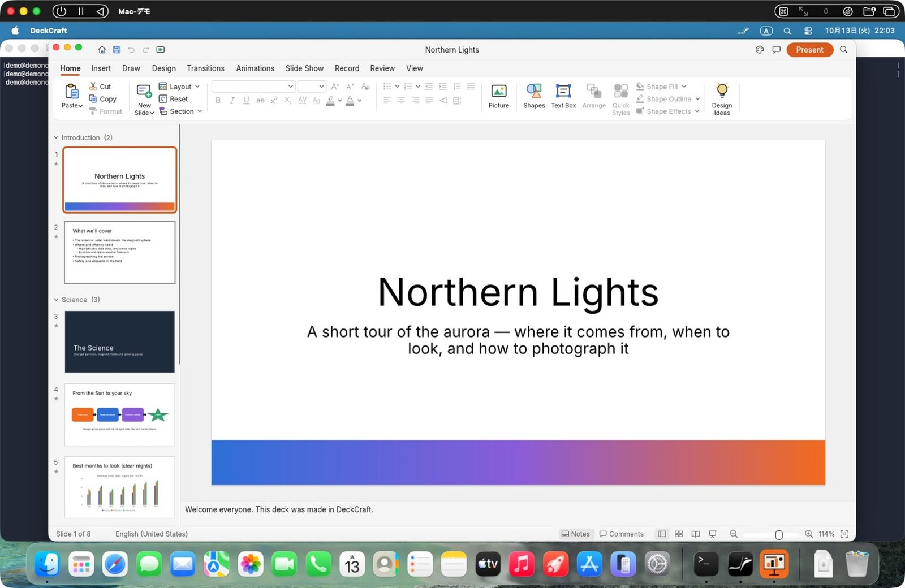Click the Undo arrow icon

tap(131, 50)
